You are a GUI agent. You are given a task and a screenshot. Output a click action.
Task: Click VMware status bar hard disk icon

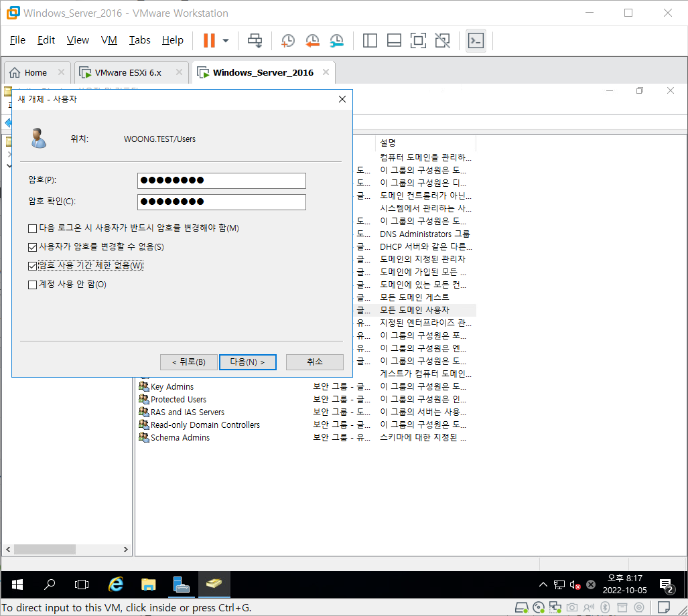(x=522, y=608)
